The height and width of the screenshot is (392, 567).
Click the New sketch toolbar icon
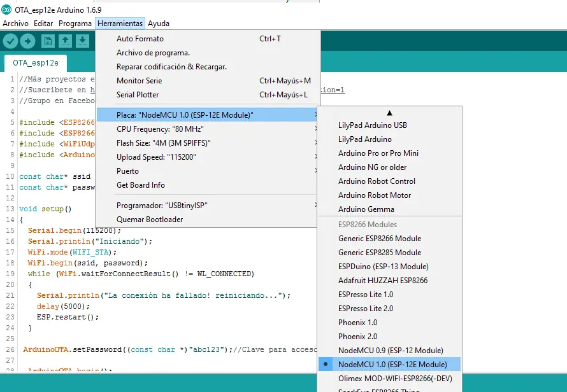48,41
